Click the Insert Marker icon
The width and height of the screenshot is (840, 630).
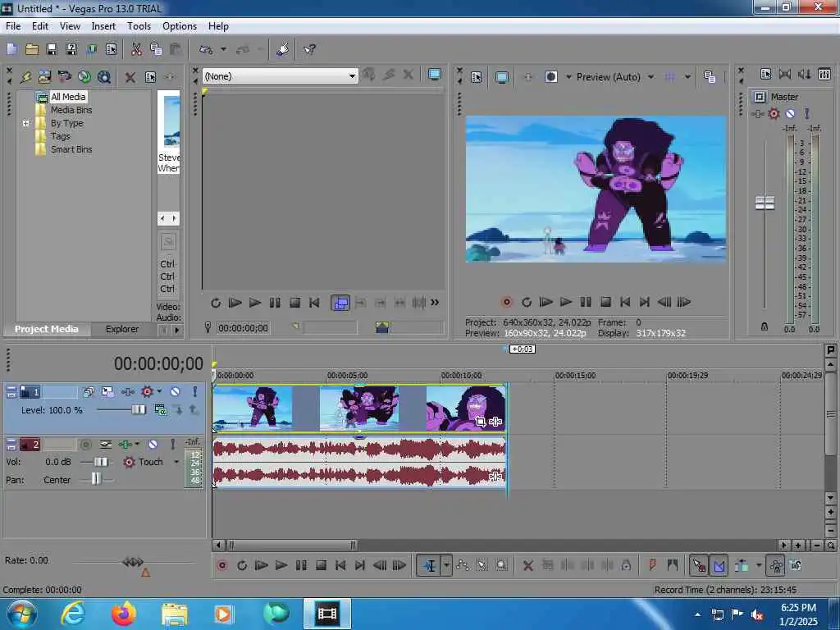[652, 565]
